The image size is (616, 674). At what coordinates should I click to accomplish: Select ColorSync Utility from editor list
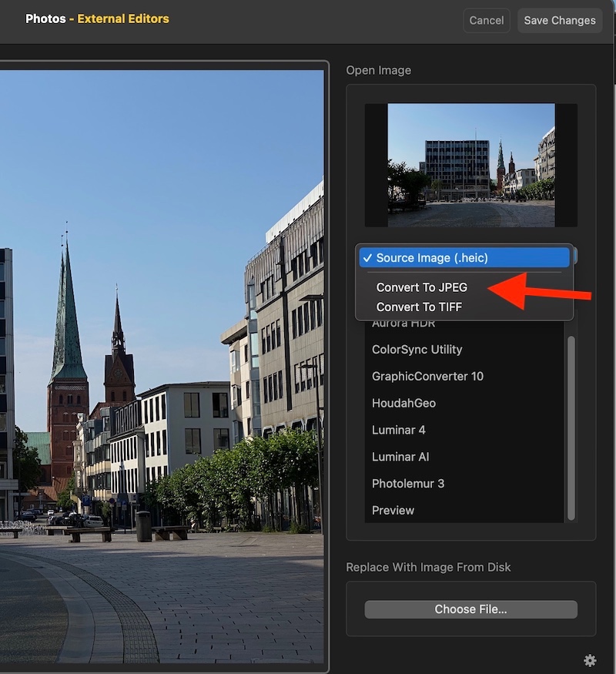coord(417,350)
